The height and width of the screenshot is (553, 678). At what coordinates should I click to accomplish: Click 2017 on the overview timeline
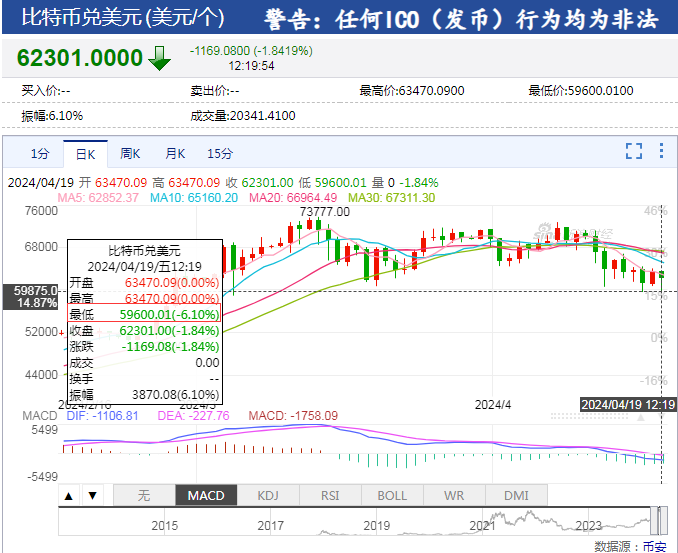click(271, 526)
